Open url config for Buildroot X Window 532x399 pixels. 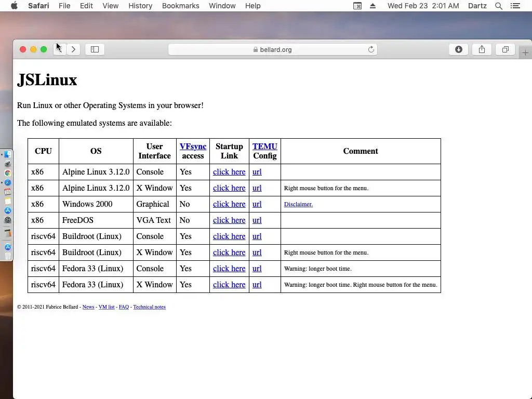[257, 252]
